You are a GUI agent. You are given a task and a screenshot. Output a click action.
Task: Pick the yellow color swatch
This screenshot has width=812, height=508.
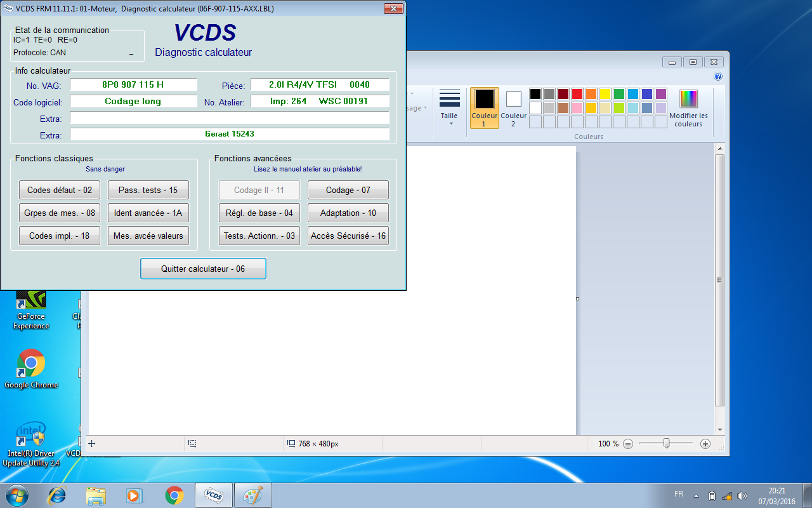(x=605, y=94)
